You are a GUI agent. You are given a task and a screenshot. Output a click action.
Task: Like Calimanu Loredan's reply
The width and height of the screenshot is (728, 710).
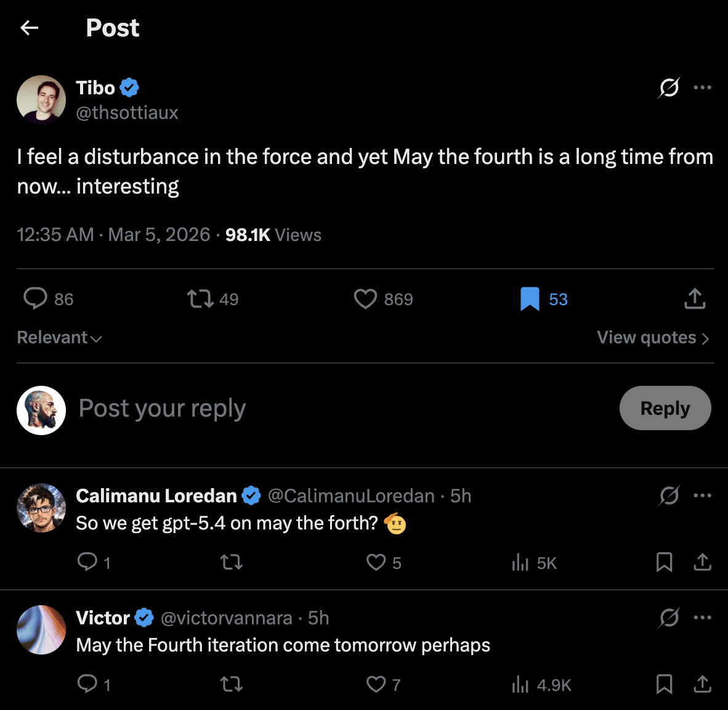point(376,563)
